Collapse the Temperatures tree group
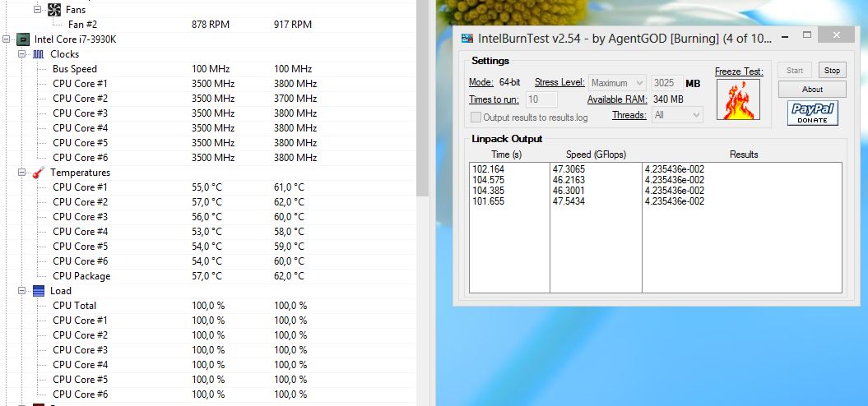868x406 pixels. (x=21, y=173)
